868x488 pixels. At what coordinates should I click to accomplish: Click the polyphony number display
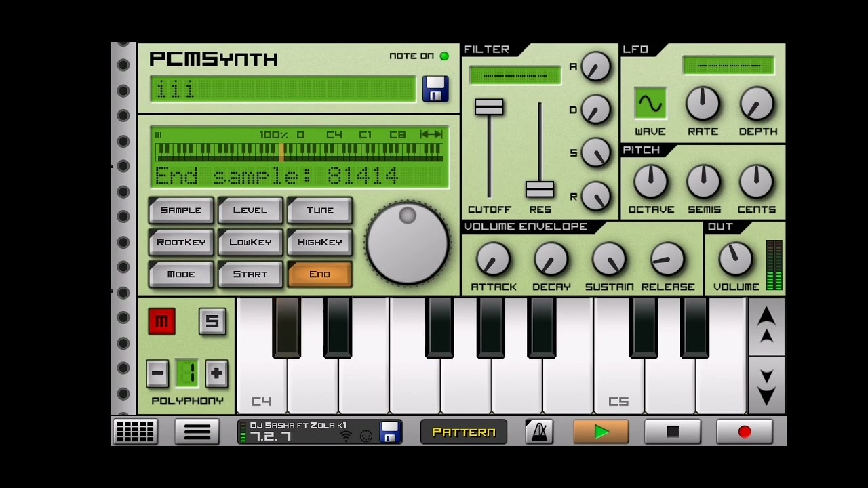tap(187, 373)
